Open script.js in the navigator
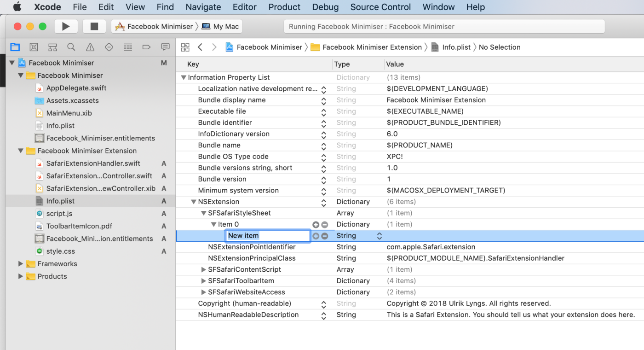The width and height of the screenshot is (644, 350). tap(59, 214)
